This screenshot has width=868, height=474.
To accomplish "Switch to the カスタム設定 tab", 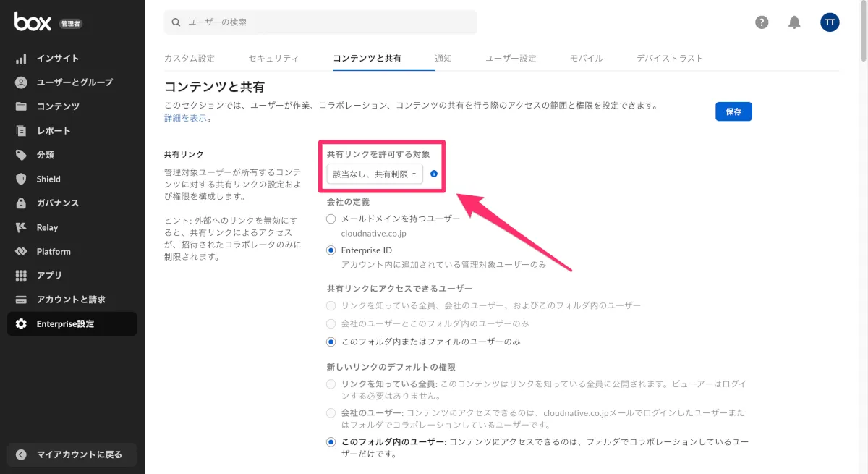I will coord(190,58).
